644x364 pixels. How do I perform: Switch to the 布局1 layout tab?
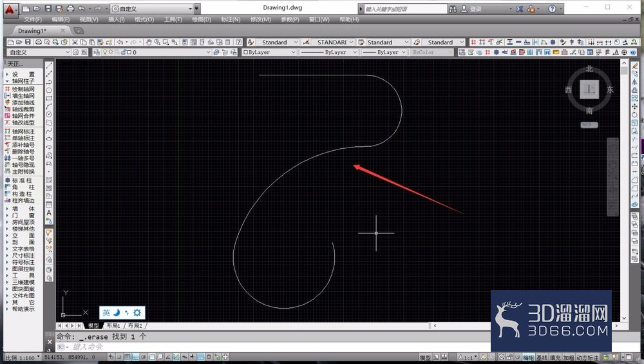click(x=113, y=325)
